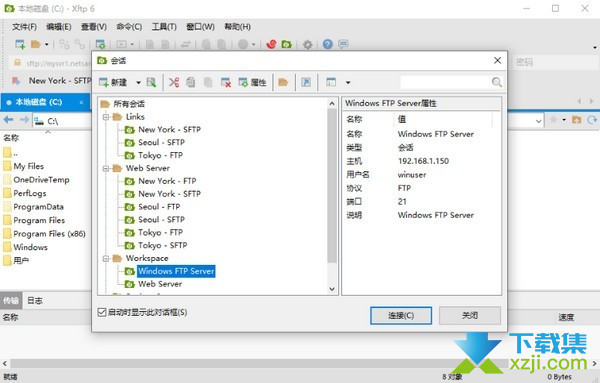Click the view mode icon in the dialog toolbar
The width and height of the screenshot is (600, 383).
pyautogui.click(x=331, y=82)
